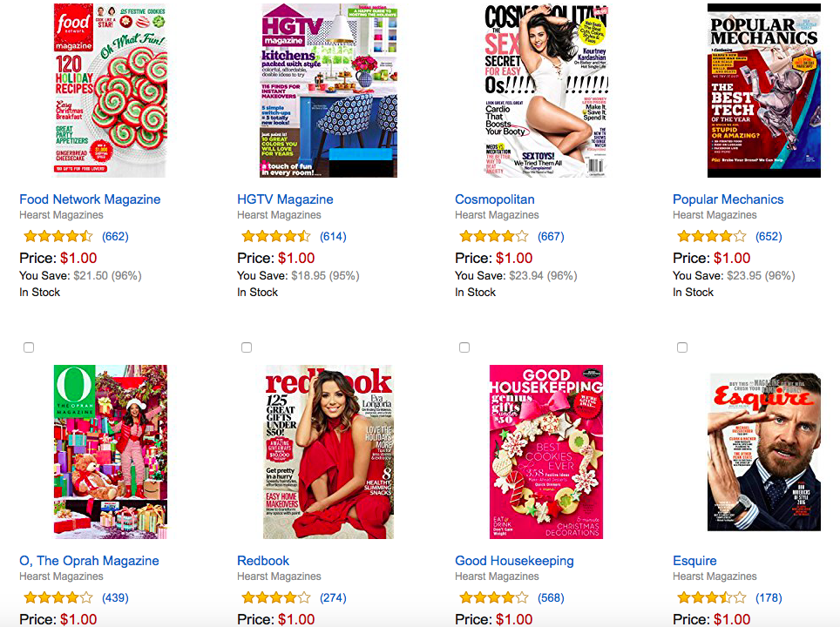Viewport: 840px width, 627px height.
Task: Open the 178 reviews link for Esquire
Action: click(x=769, y=597)
